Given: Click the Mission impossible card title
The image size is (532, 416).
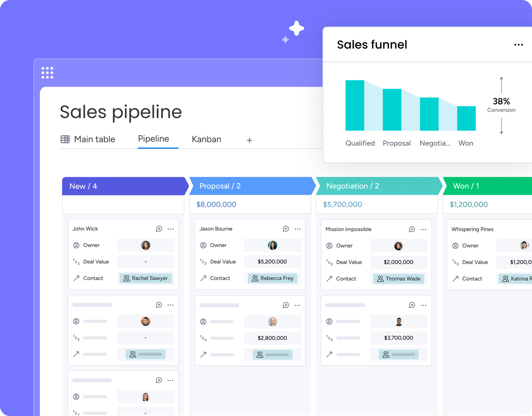Looking at the screenshot, I should coord(348,229).
